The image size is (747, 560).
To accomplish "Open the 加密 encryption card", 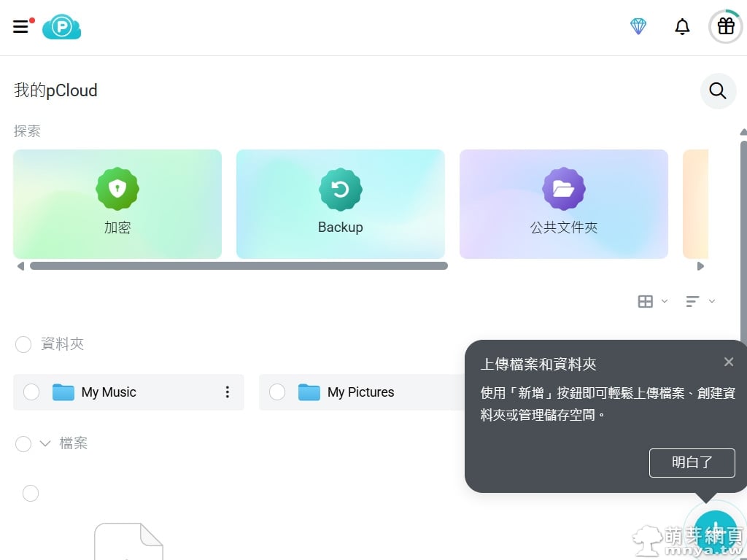I will click(117, 204).
